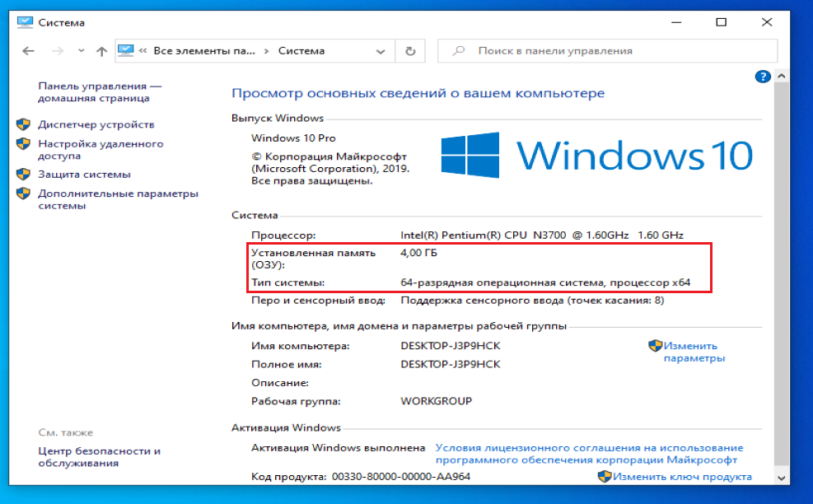This screenshot has height=504, width=813.
Task: Click the vertical scrollbar thumb
Action: coord(782,275)
